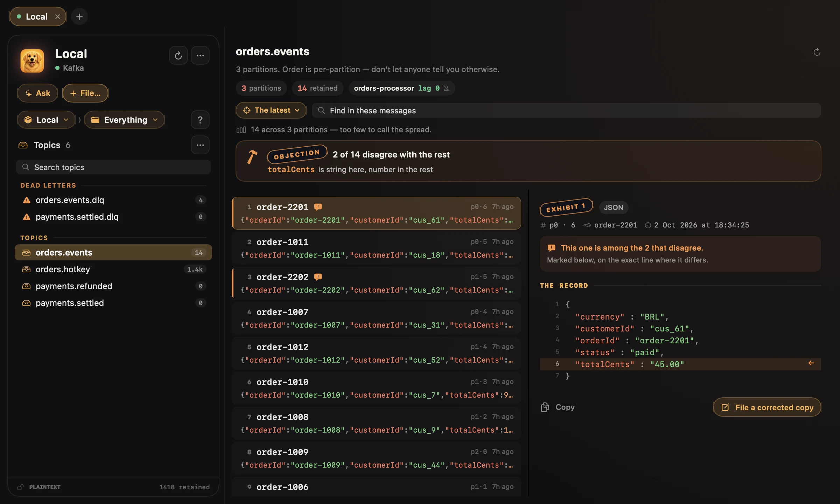Screen dimensions: 840x504
Task: Click the golden retriever cluster avatar
Action: [x=32, y=60]
